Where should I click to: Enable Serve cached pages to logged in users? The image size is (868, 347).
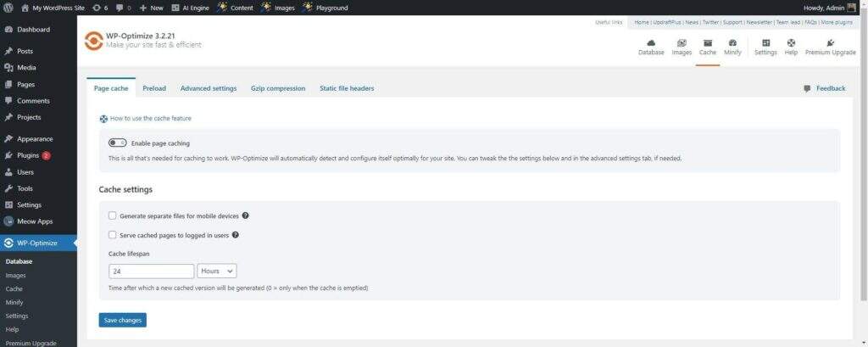click(x=113, y=235)
